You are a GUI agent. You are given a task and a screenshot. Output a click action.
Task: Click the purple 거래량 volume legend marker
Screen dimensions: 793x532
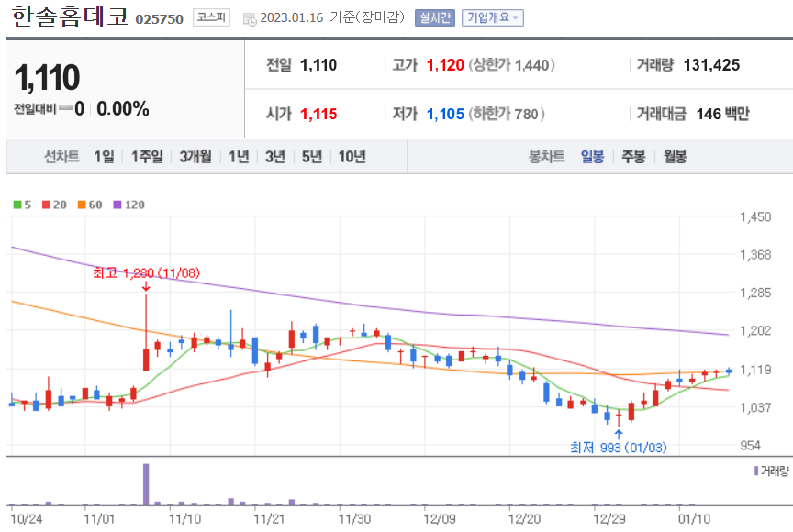pyautogui.click(x=756, y=471)
